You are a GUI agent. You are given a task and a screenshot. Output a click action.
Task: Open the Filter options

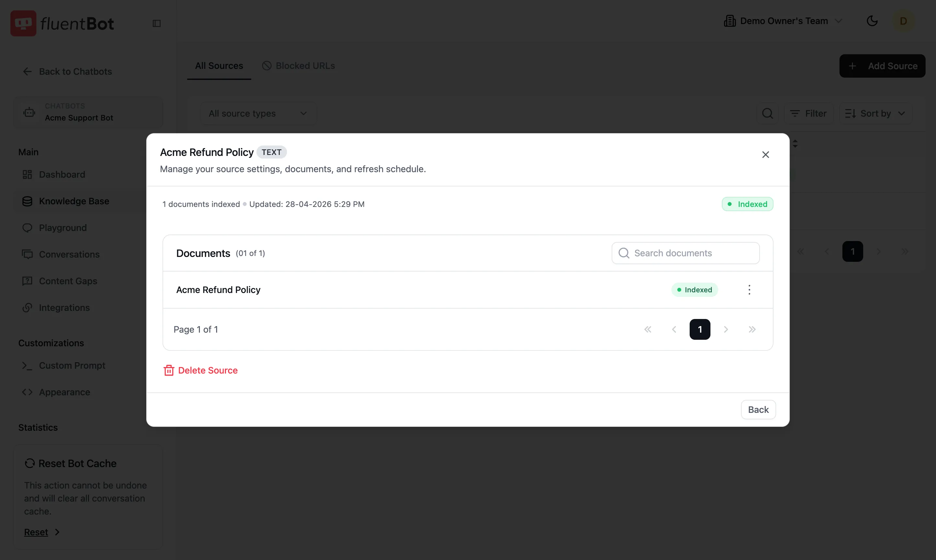pyautogui.click(x=808, y=113)
